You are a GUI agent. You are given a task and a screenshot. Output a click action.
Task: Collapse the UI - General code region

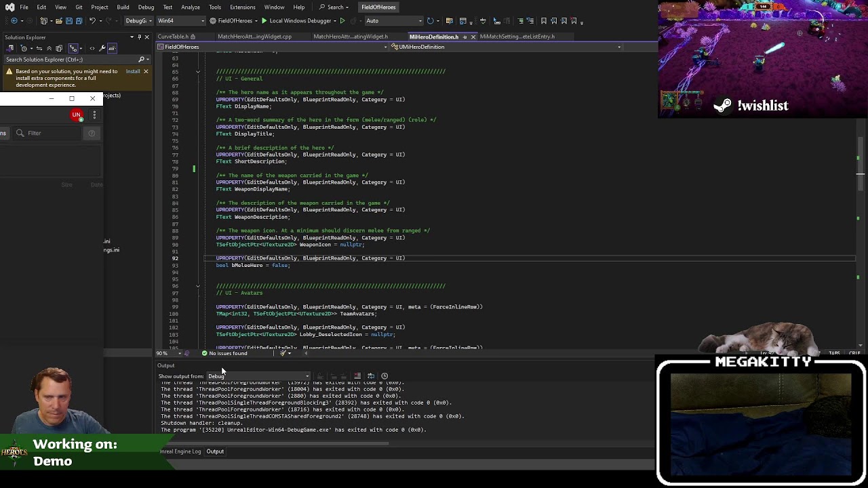[x=198, y=71]
